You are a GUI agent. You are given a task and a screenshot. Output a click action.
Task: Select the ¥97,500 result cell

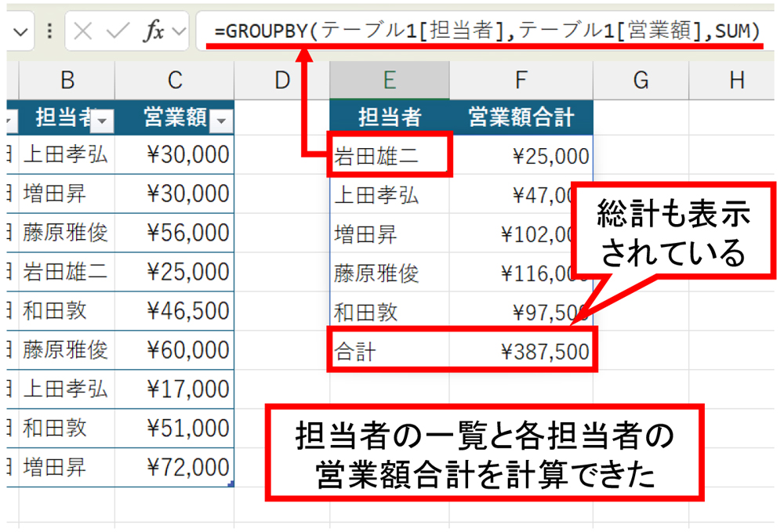521,312
